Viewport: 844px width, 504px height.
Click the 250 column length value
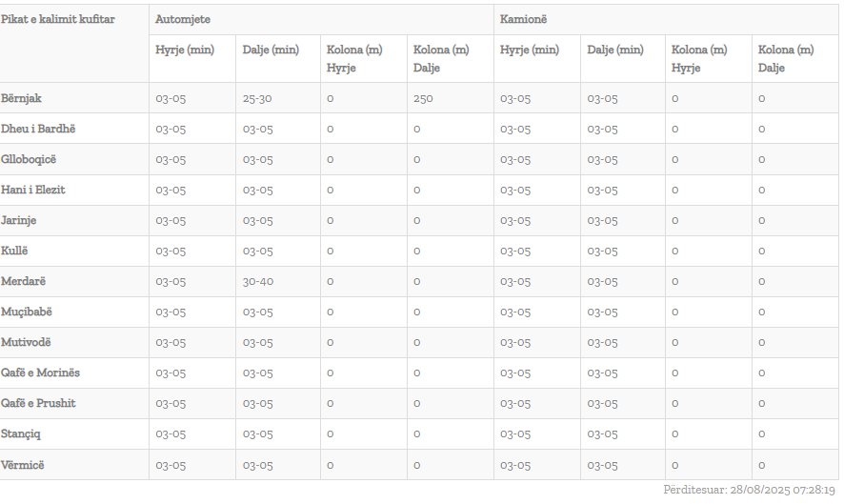424,98
